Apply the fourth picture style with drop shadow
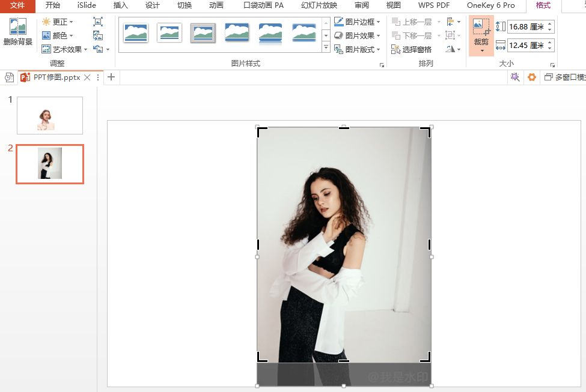The image size is (586, 392). coord(237,32)
